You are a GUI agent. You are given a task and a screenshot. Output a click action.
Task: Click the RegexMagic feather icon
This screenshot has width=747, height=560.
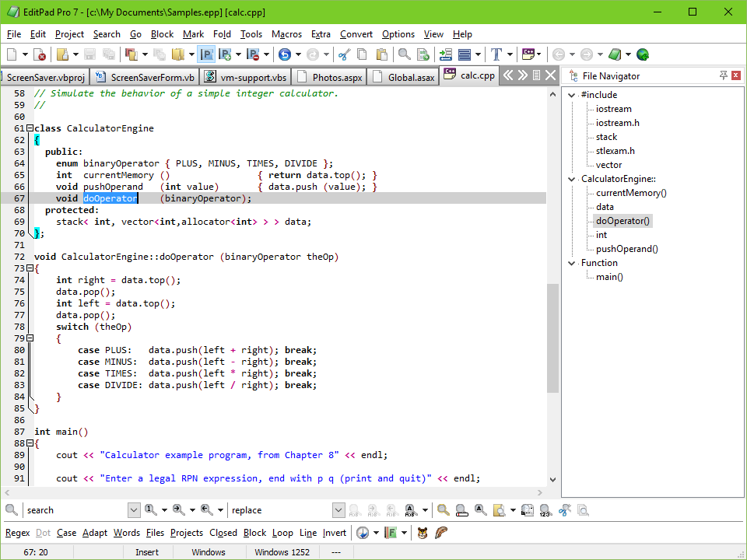[x=441, y=532]
